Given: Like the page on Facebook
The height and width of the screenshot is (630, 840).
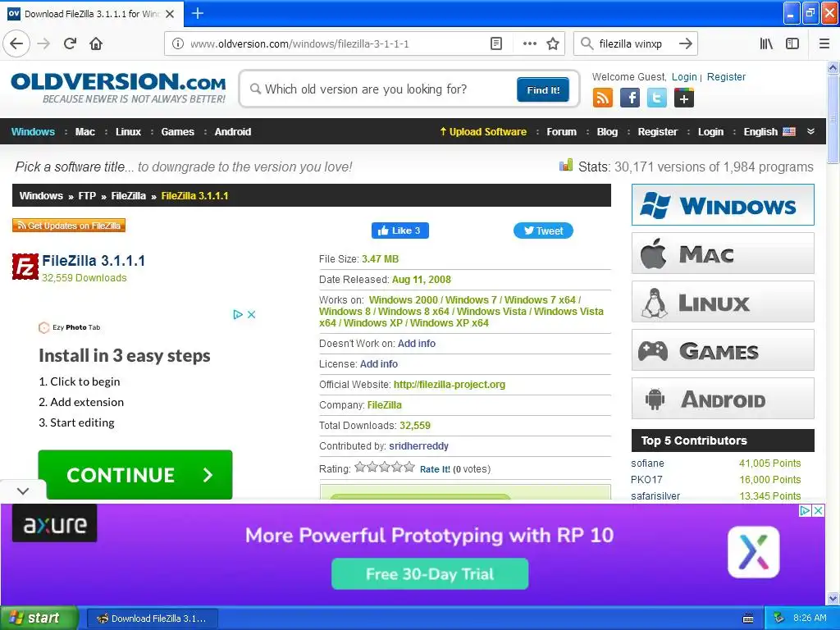Looking at the screenshot, I should 399,231.
